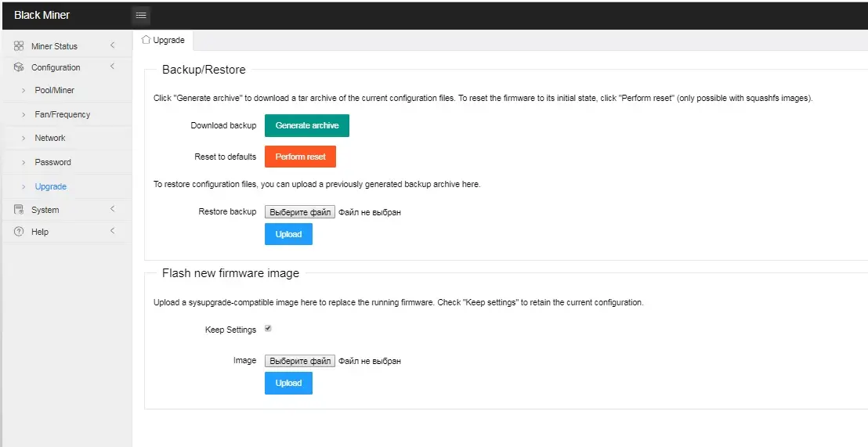Click the Configuration cube icon
Viewport: 868px width, 447px height.
pyautogui.click(x=19, y=67)
